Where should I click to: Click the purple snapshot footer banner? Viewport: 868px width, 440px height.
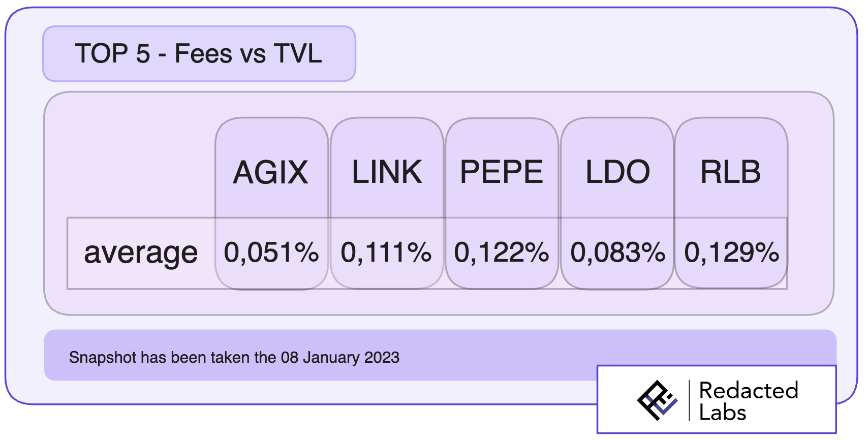pyautogui.click(x=440, y=355)
